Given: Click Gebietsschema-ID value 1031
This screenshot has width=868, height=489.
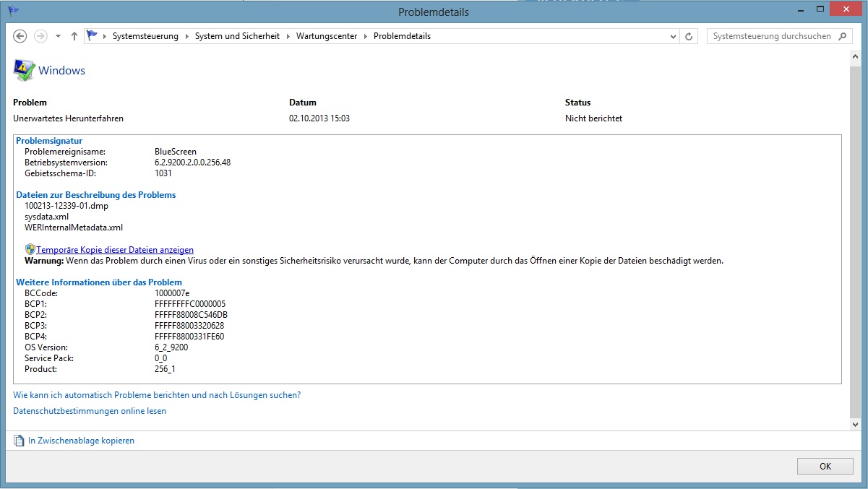Looking at the screenshot, I should (x=163, y=173).
